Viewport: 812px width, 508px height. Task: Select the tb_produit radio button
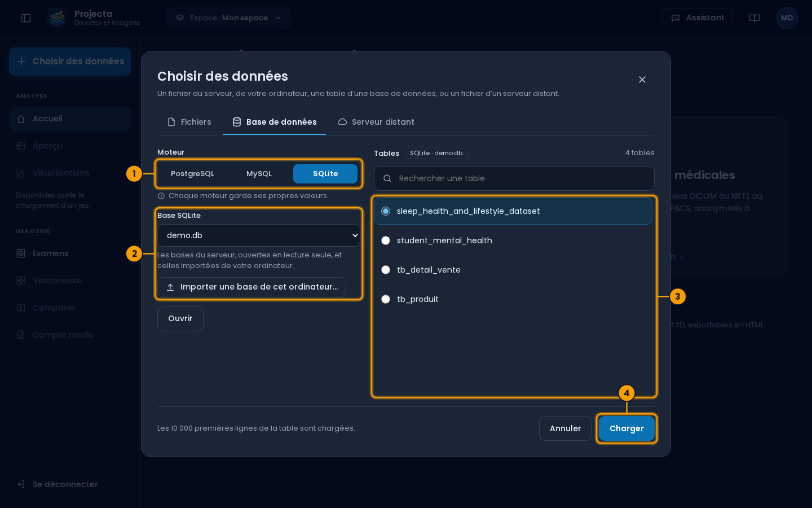(386, 299)
